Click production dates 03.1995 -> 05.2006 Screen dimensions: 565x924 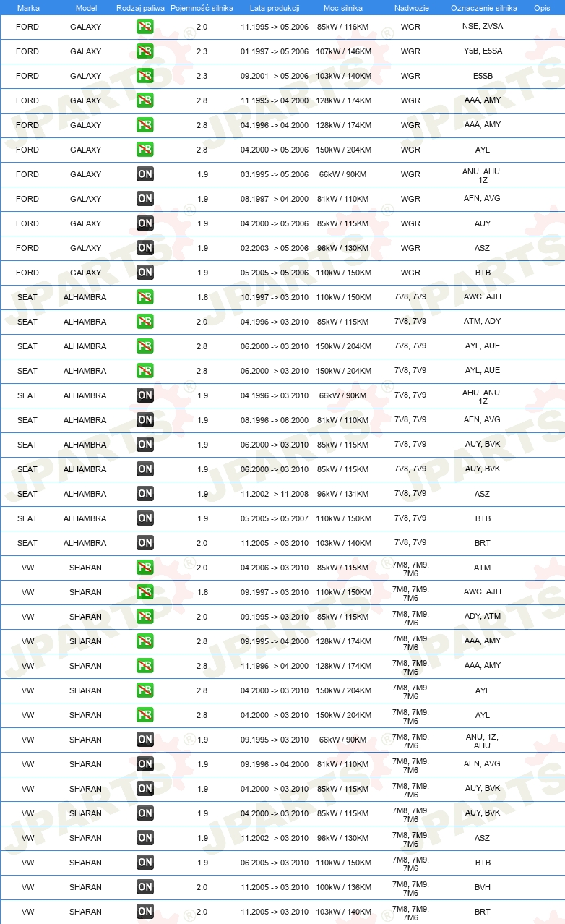click(x=275, y=174)
